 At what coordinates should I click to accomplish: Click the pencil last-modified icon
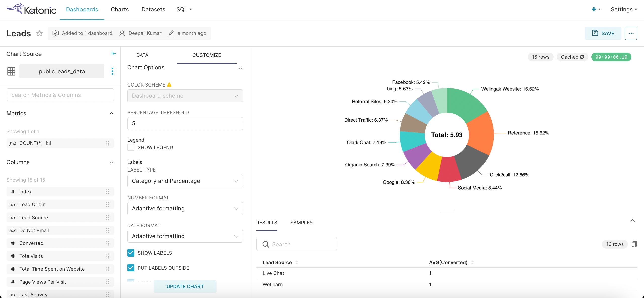(x=171, y=33)
